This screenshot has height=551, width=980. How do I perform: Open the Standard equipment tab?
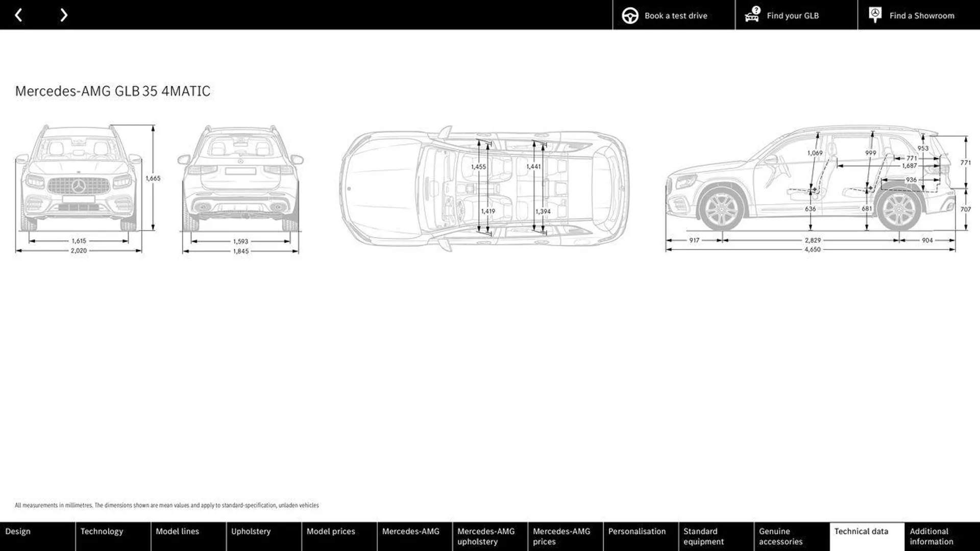pos(716,536)
